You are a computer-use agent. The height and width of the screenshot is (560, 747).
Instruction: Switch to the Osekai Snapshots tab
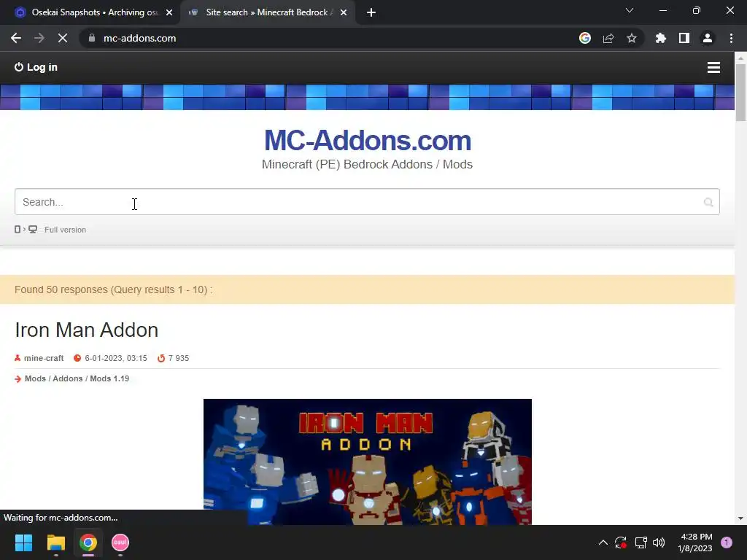tap(90, 13)
